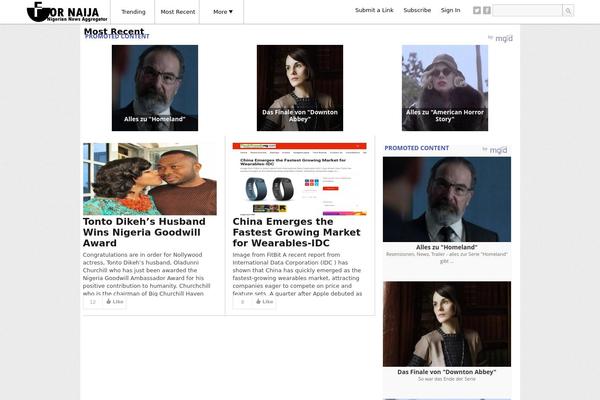
Task: Open China wearables article screenshot image
Action: pos(300,179)
